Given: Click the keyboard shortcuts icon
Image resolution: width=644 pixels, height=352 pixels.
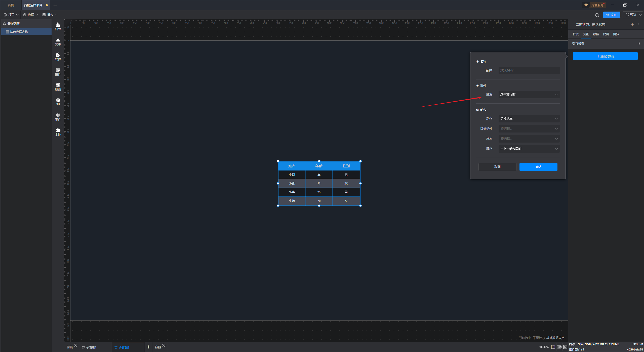Looking at the screenshot, I should [x=559, y=347].
